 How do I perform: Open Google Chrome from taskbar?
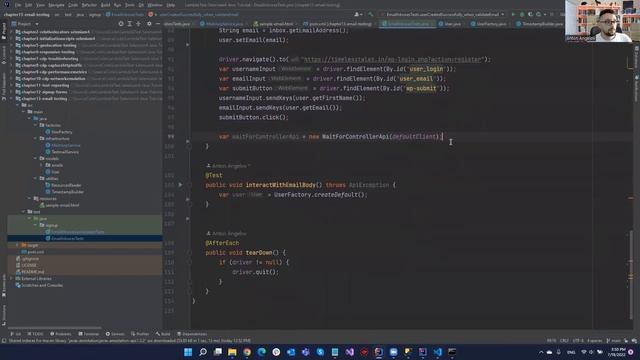[x=247, y=352]
